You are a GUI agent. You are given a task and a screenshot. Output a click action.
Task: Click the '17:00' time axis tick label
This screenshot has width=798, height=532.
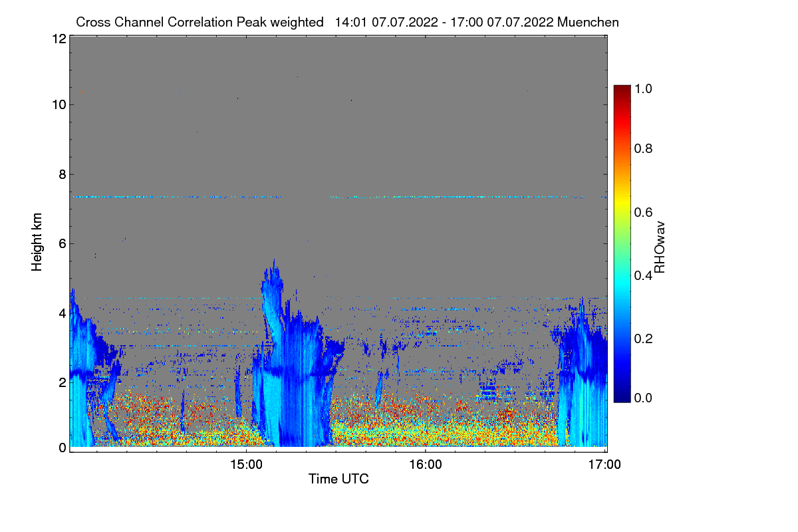(x=605, y=465)
